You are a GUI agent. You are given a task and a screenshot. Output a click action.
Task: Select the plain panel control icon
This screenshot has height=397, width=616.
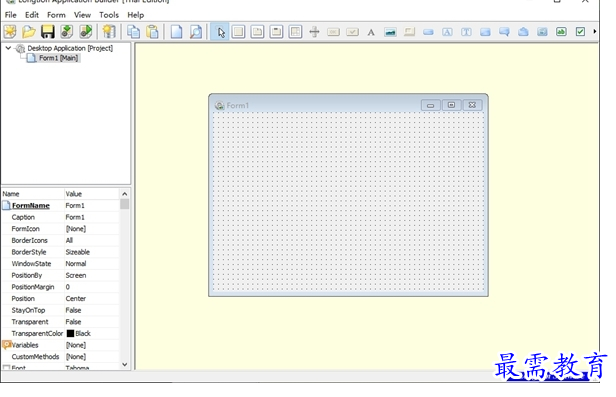point(238,31)
